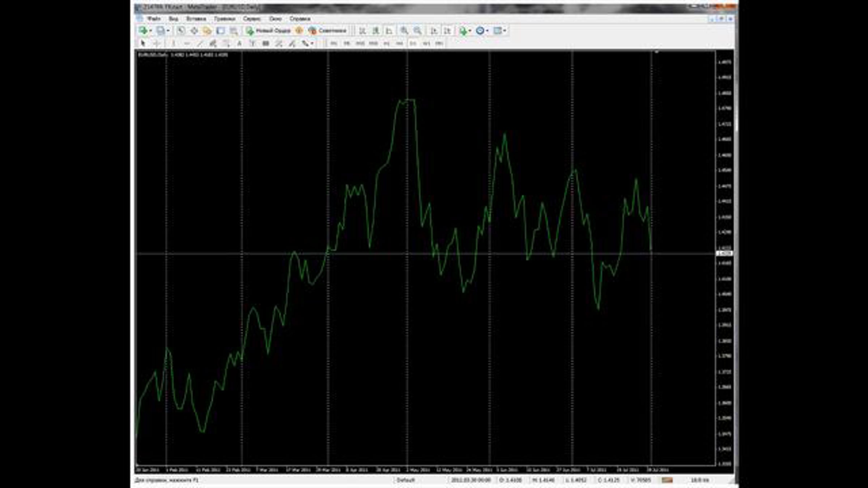Open the Сервис menu
The image size is (868, 488).
tap(251, 18)
